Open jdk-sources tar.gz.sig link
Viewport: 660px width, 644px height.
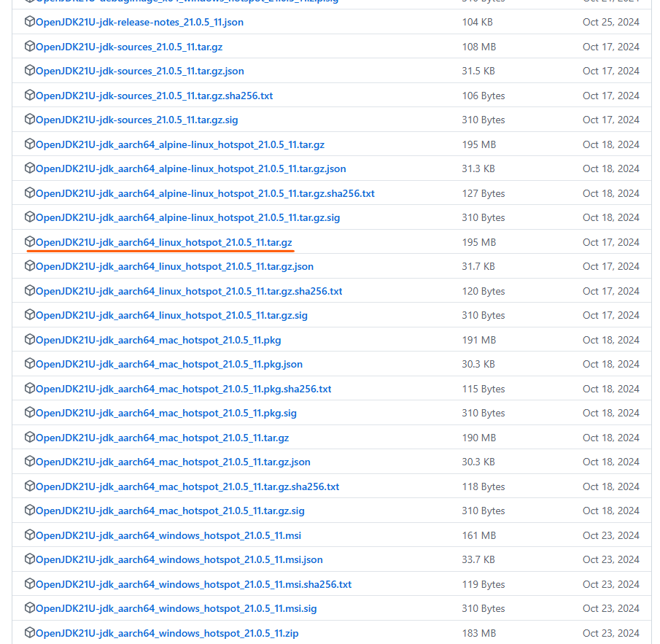pos(137,120)
